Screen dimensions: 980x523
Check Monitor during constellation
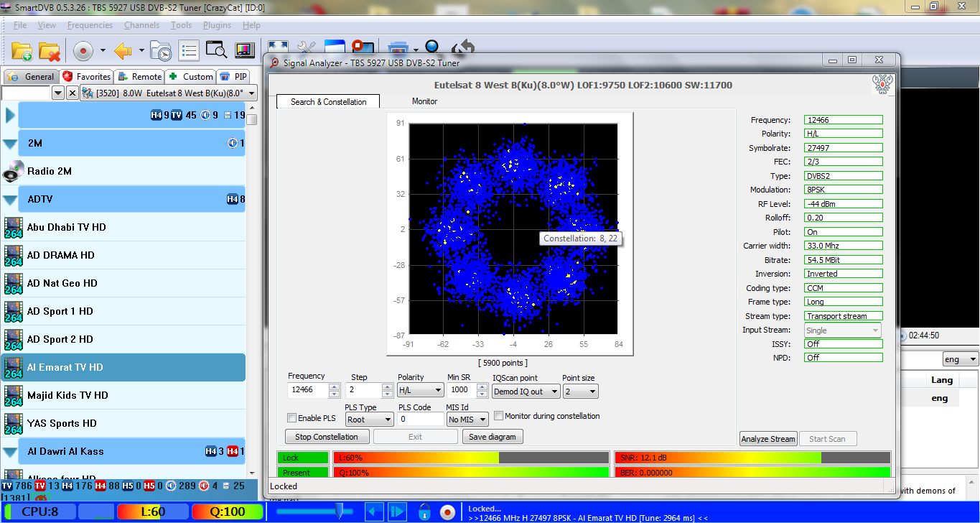498,416
